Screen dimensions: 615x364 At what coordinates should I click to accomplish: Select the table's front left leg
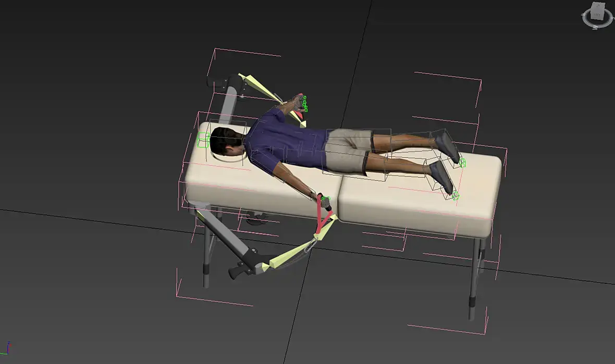(x=207, y=247)
